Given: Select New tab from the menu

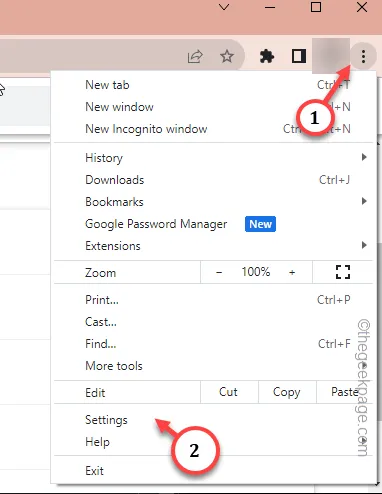Looking at the screenshot, I should point(213,85).
